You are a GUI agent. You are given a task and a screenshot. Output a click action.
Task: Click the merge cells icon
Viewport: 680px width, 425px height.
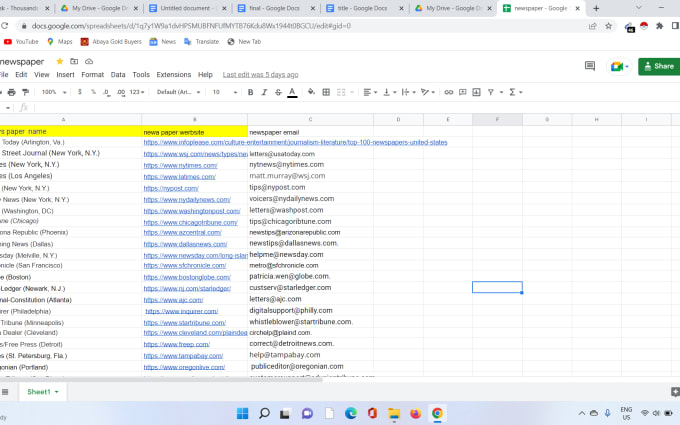341,92
